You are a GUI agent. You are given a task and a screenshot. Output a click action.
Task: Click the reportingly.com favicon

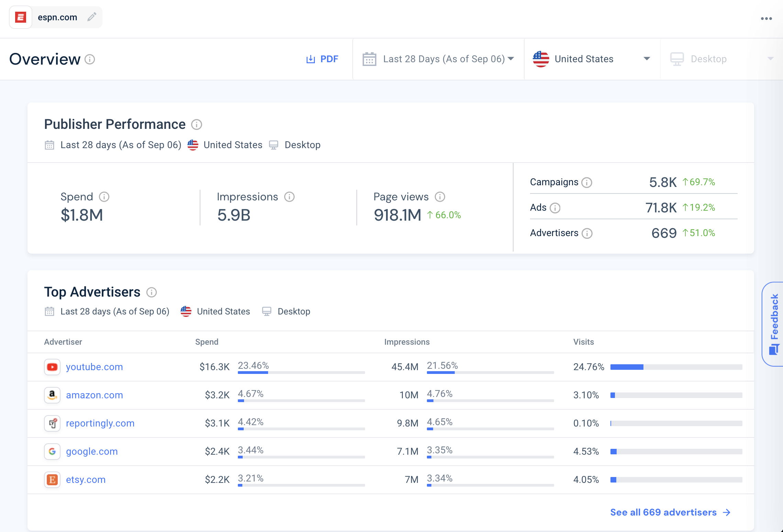coord(52,423)
